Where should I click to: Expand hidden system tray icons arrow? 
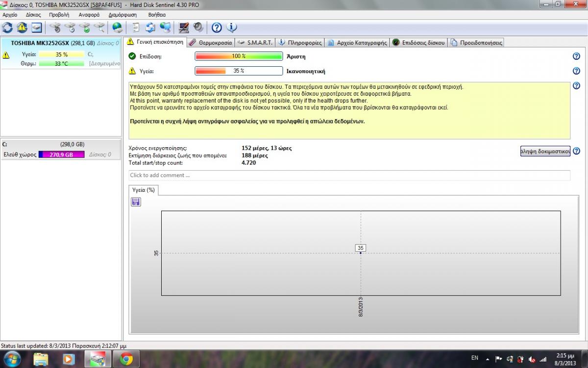coord(488,359)
